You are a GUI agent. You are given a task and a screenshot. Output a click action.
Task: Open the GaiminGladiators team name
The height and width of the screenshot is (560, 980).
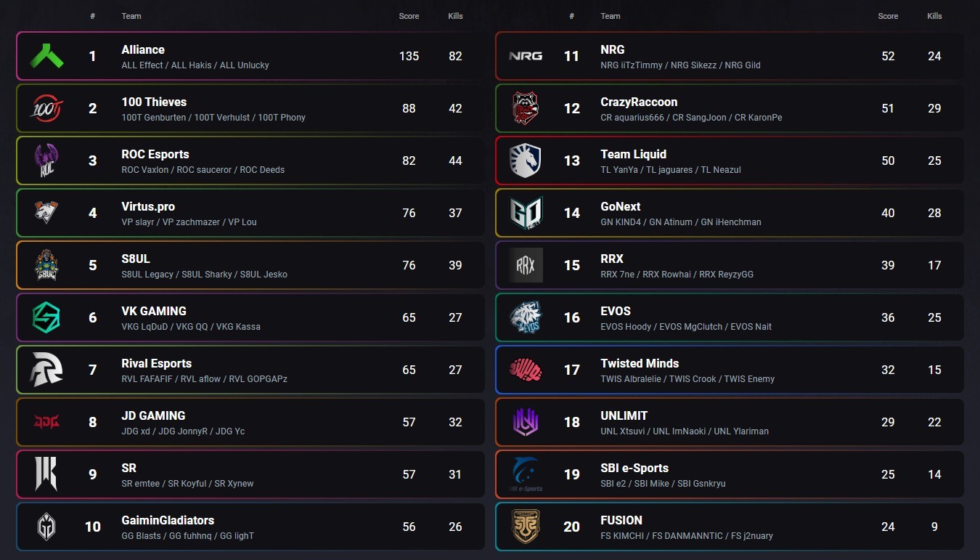(x=168, y=520)
